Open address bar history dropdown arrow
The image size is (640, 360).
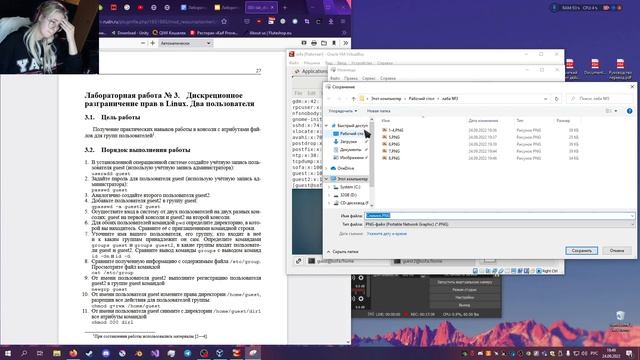pos(546,99)
